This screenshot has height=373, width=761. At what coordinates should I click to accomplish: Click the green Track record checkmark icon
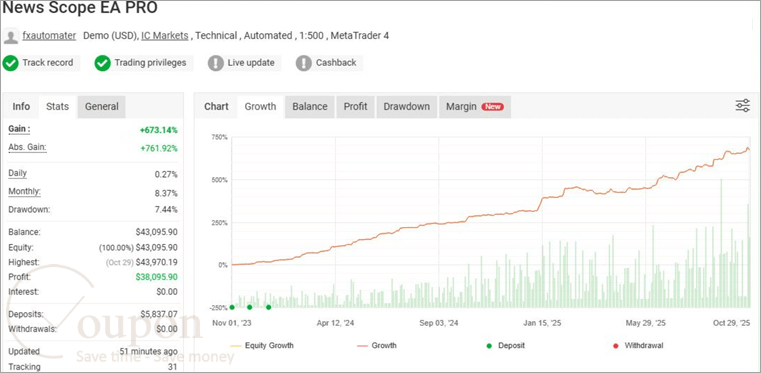pos(10,63)
